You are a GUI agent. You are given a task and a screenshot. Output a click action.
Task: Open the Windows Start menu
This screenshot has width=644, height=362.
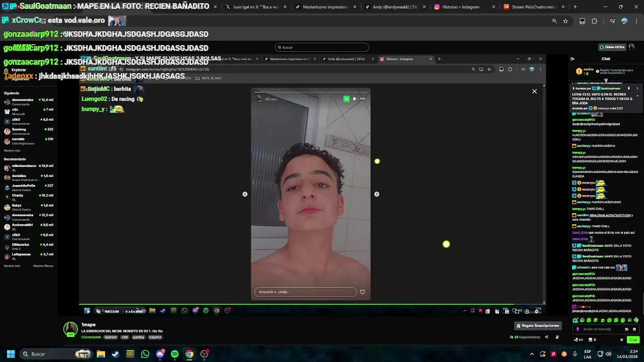click(11, 354)
